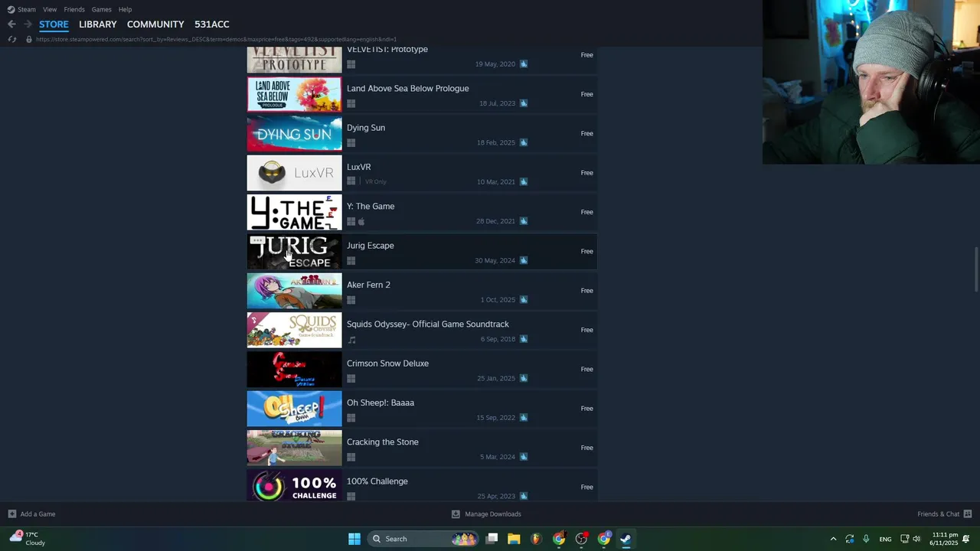Open the Dying Sun game page
The width and height of the screenshot is (980, 551).
[x=422, y=134]
